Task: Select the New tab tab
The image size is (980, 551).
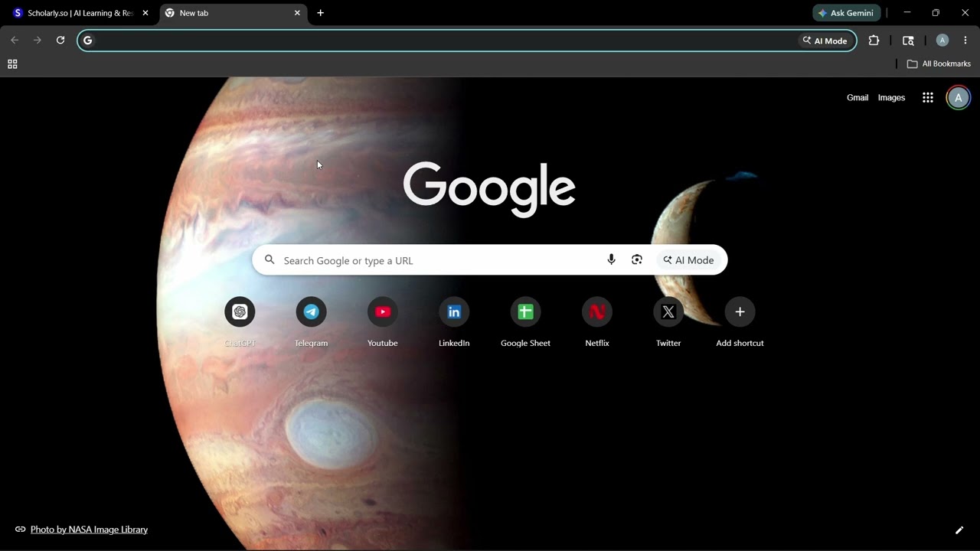Action: point(234,13)
